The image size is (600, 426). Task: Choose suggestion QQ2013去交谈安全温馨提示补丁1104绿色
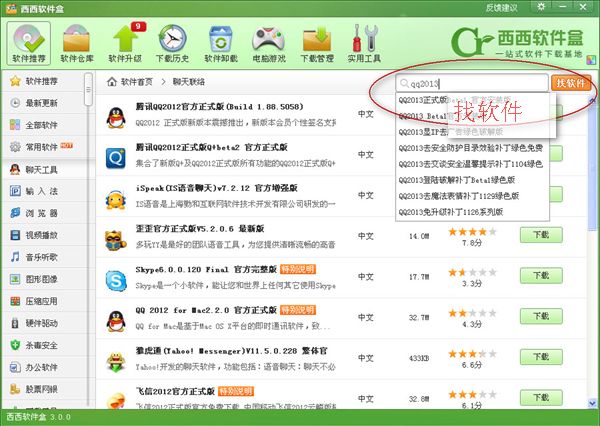point(471,164)
